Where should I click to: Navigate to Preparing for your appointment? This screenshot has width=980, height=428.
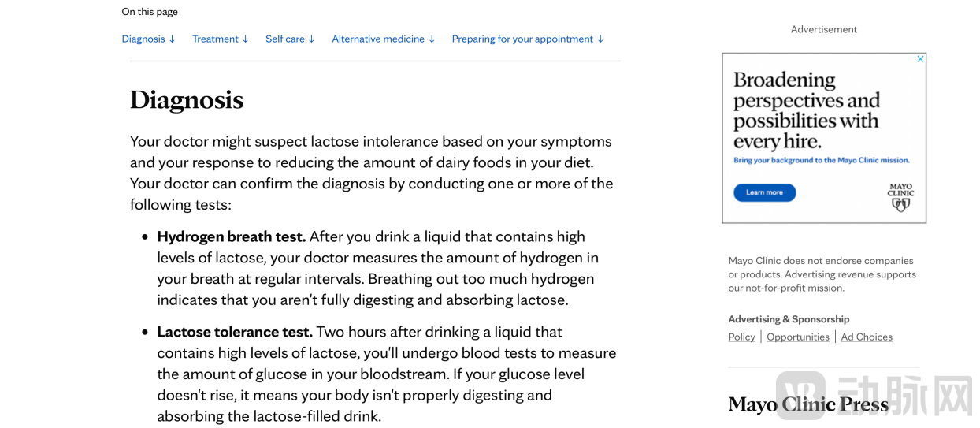522,39
